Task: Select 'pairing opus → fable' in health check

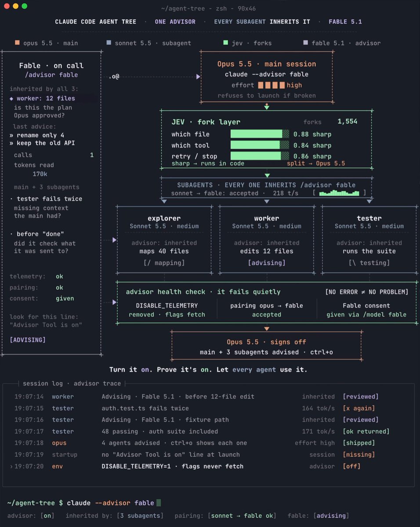Action: 267,306
